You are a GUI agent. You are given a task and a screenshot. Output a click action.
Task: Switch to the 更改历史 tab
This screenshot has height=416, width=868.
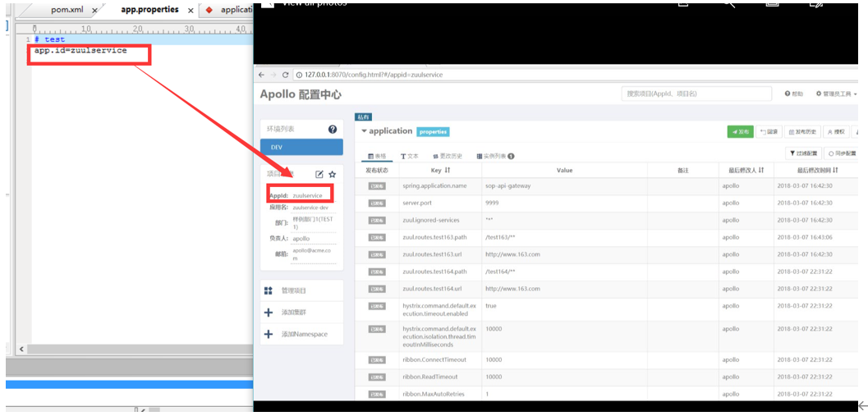tap(448, 157)
